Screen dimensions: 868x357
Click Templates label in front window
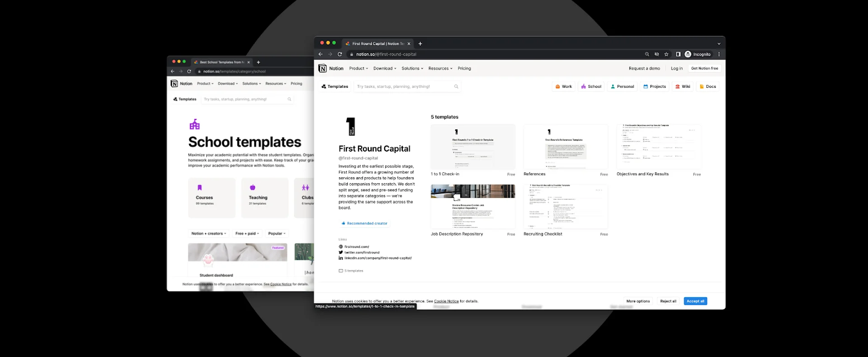[335, 86]
